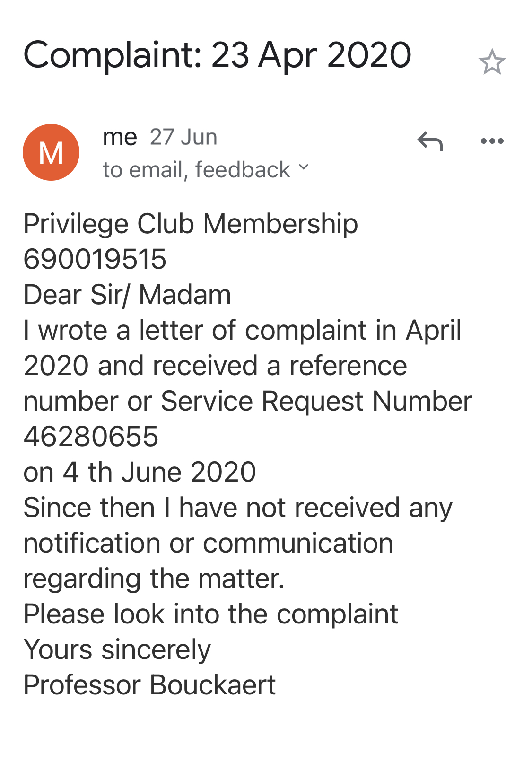Tap the reply icon to respond
Viewport: 532px width, 763px height.
tap(429, 141)
